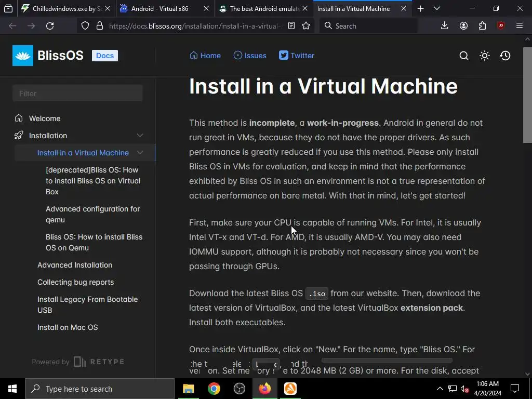Open the extensions puzzle icon
The image size is (532, 399).
pos(482,26)
